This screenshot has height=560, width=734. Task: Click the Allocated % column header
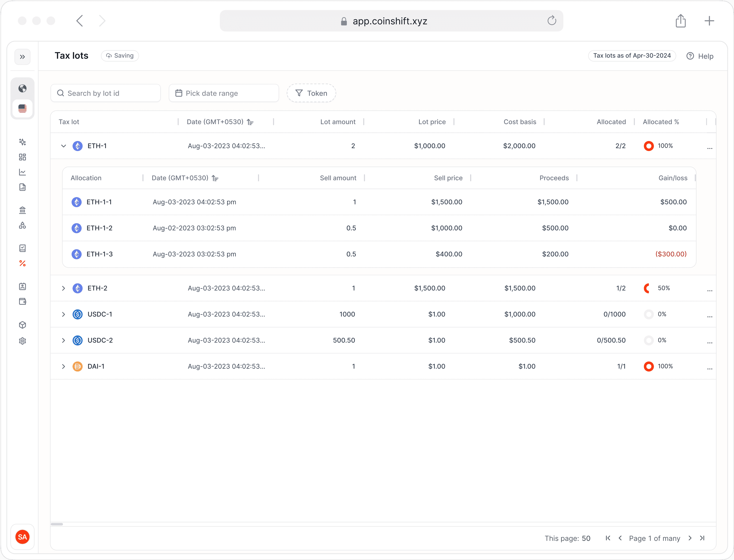[661, 122]
